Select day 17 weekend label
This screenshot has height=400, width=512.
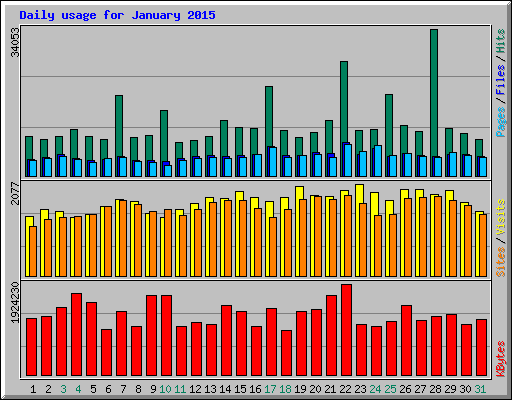pos(270,389)
